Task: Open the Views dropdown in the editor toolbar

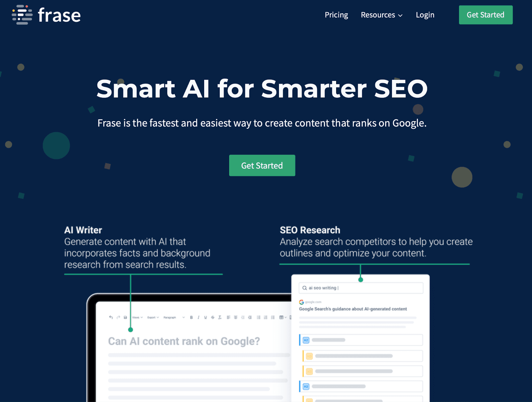Action: [138, 317]
